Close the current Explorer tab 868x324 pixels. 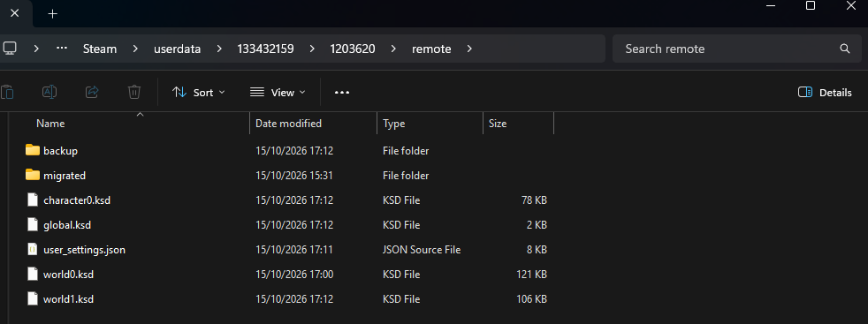point(15,13)
